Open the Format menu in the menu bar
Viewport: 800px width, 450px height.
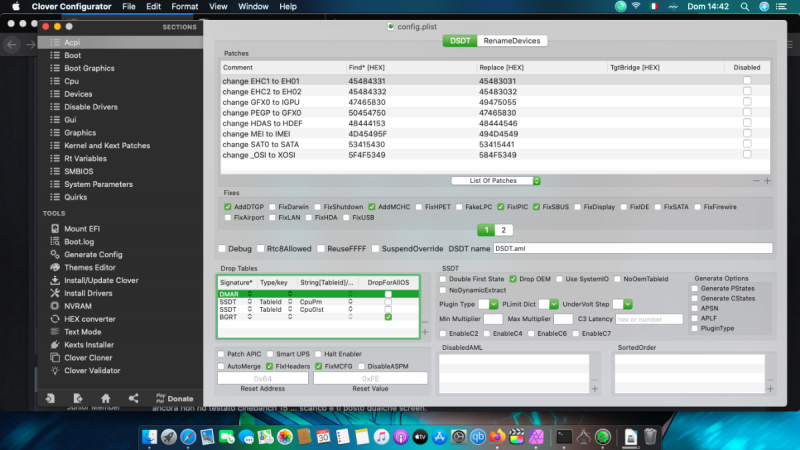pyautogui.click(x=185, y=6)
